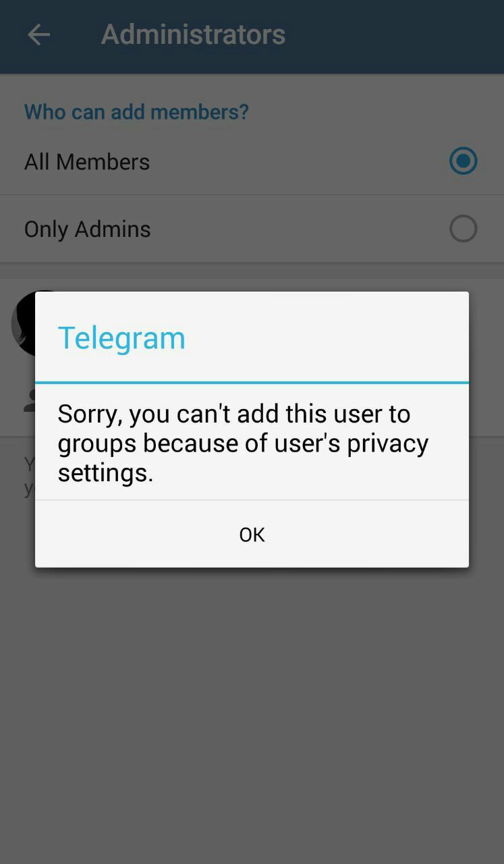Select the All Members radio button
Screen dimensions: 504x864
click(463, 161)
